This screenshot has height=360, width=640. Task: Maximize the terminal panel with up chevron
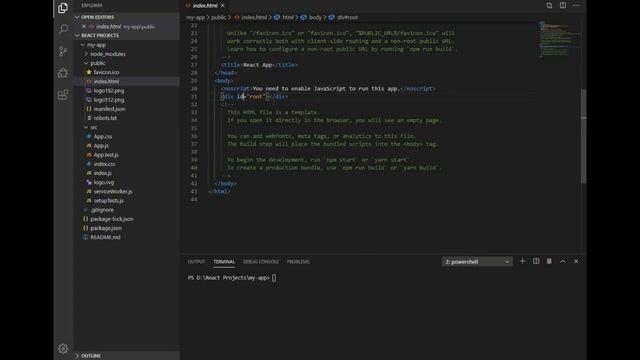562,261
